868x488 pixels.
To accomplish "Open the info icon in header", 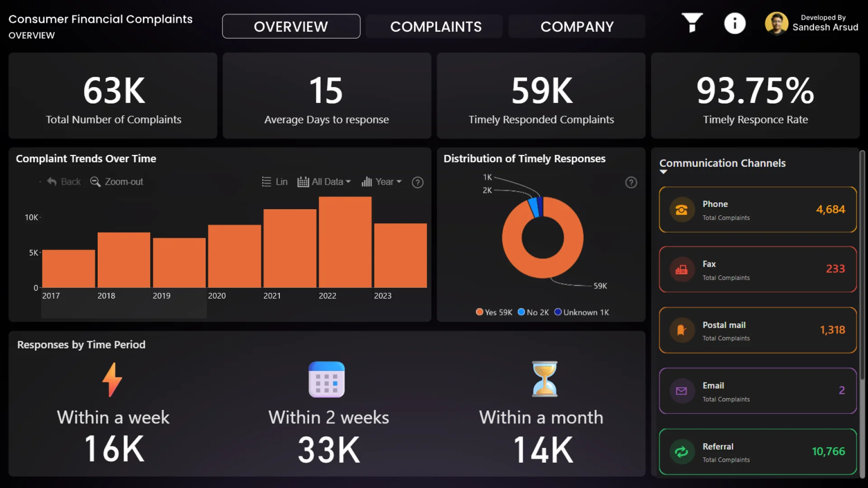I will point(735,23).
